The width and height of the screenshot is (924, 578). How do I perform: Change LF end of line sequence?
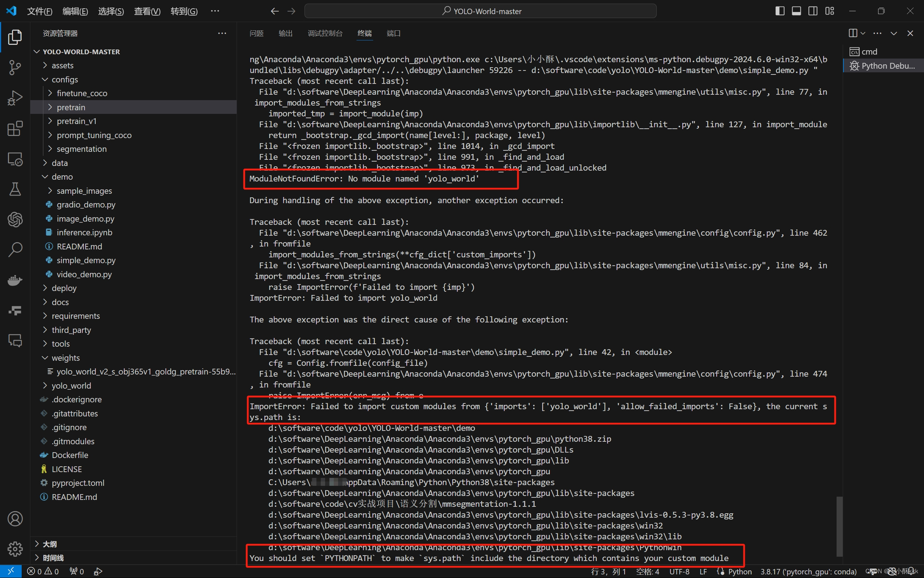[703, 571]
